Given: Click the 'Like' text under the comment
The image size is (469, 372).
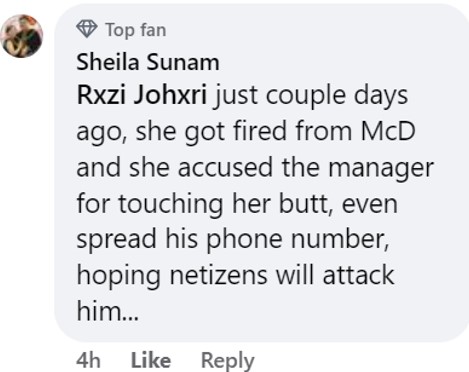Looking at the screenshot, I should [151, 360].
